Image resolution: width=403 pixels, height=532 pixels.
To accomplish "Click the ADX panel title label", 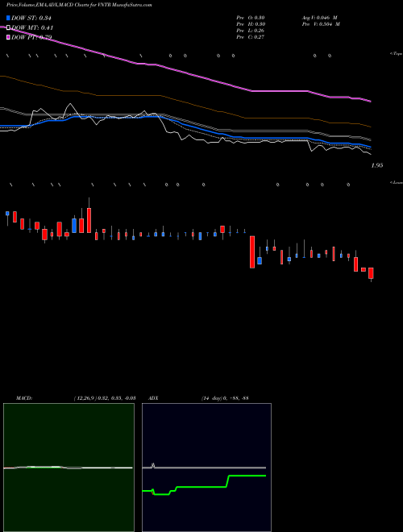I will [153, 398].
